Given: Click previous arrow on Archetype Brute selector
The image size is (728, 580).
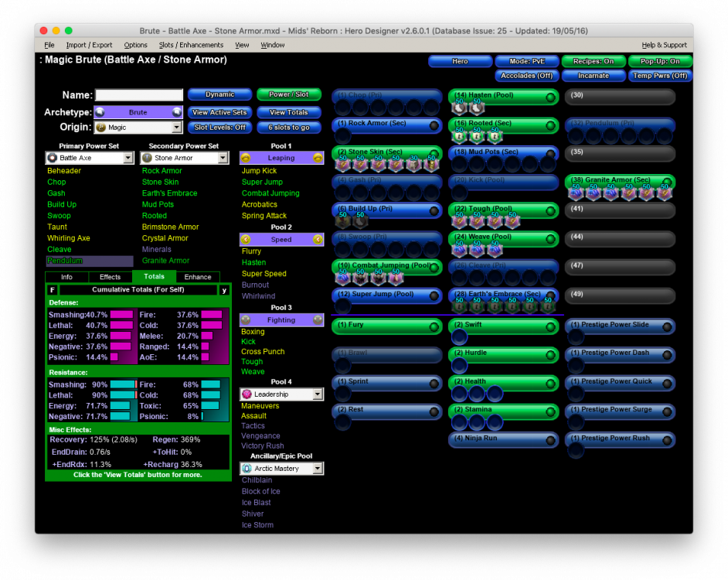Looking at the screenshot, I should coord(99,112).
